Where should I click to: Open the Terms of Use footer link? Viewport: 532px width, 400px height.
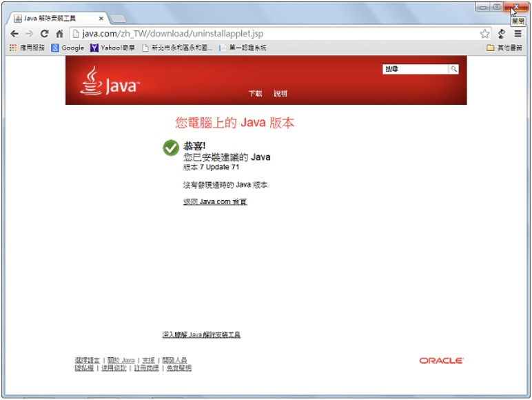114,368
